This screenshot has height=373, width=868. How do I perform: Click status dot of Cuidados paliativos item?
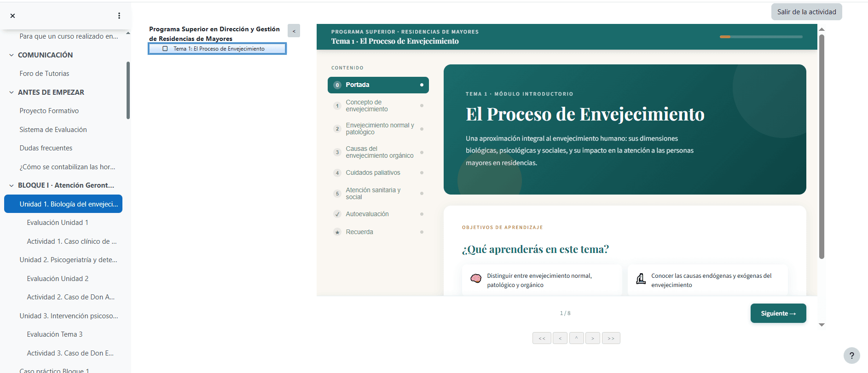[422, 173]
